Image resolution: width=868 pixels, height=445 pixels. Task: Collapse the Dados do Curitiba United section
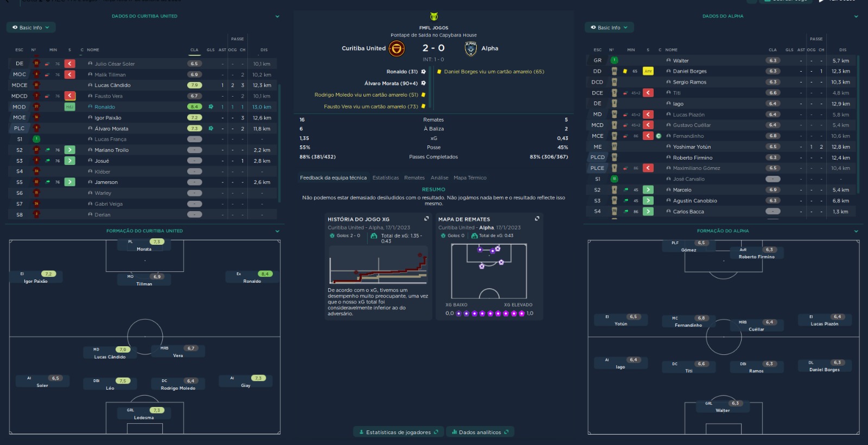point(277,16)
